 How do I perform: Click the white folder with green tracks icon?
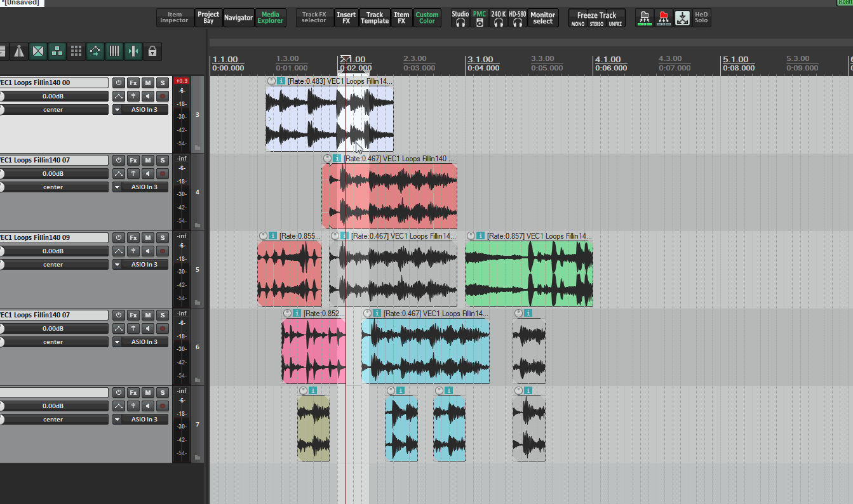[x=645, y=18]
